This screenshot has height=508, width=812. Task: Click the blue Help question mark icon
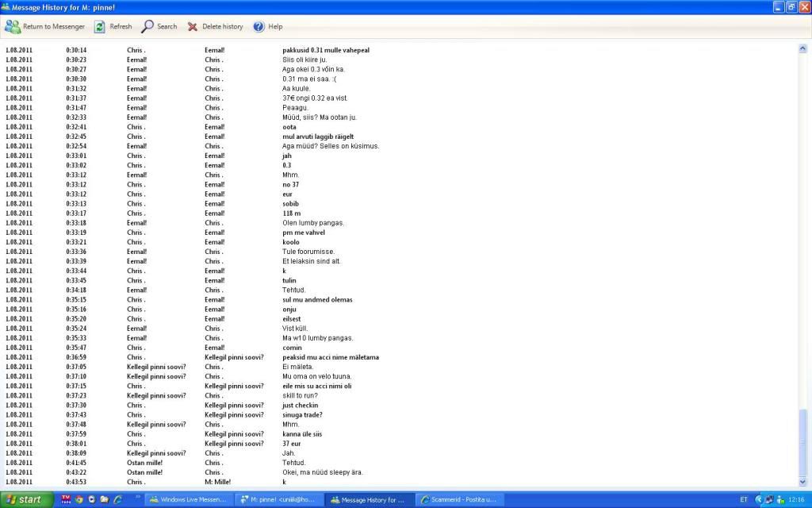pos(259,26)
